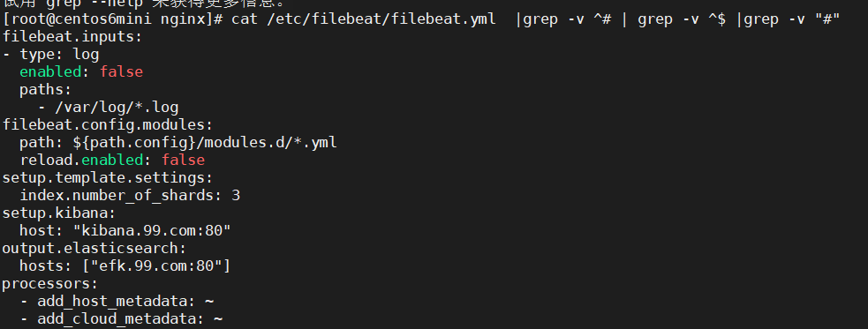Viewport: 868px width, 329px height.
Task: Click the false value after reload.enabled
Action: [184, 161]
